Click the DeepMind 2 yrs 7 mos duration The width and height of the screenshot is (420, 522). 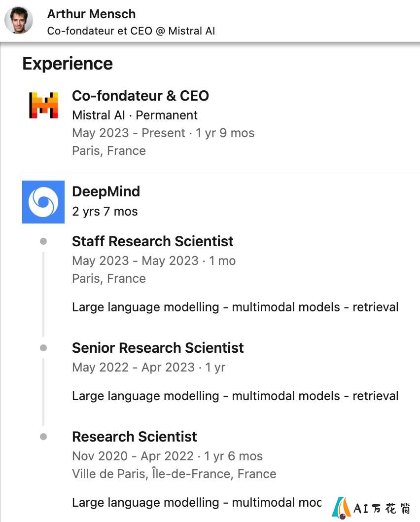[x=105, y=211]
